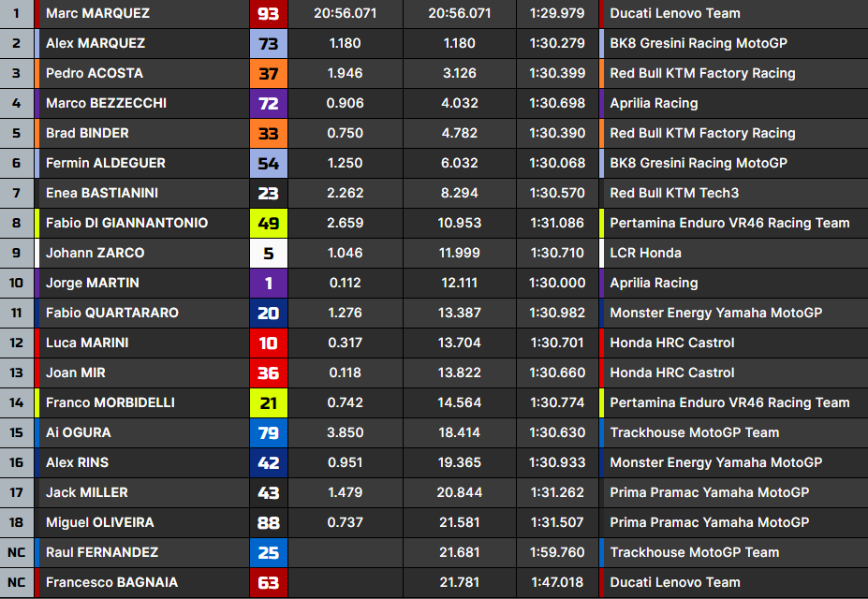Click the position 18 cell for Miguel Oliveira
Viewport: 868px width, 599px height.
[17, 523]
